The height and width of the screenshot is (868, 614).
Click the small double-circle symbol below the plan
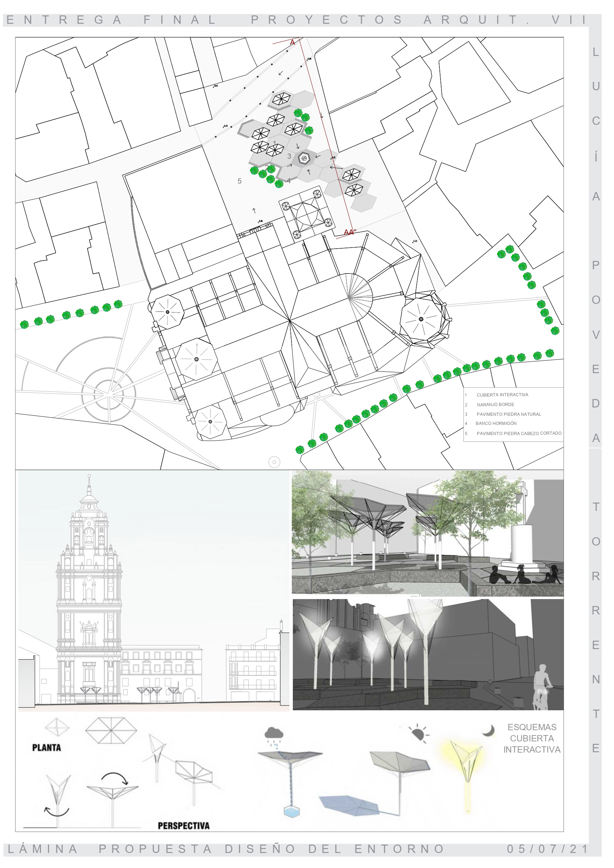point(274,462)
